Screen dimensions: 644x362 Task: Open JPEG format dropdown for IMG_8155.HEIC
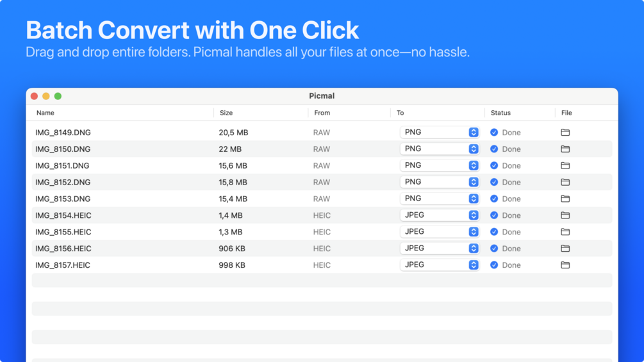coord(440,231)
